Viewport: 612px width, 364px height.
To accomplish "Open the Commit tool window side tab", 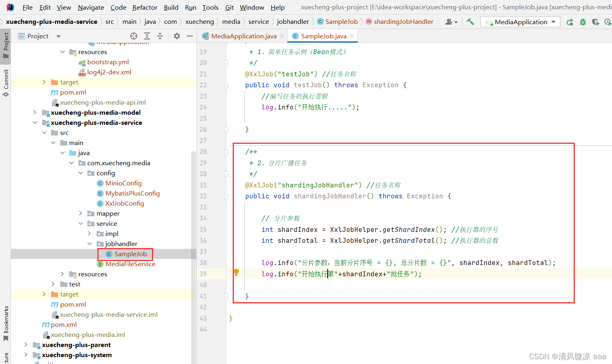I will (x=6, y=83).
